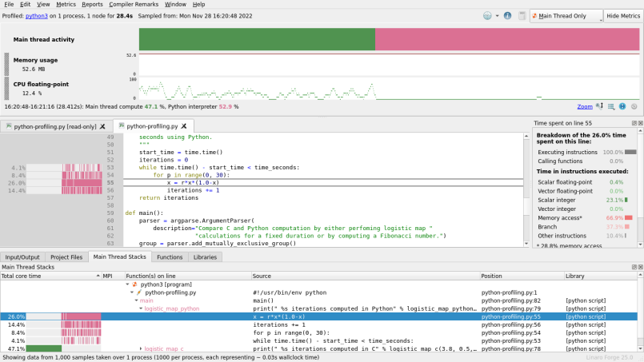
Task: Open the File menu
Action: [x=9, y=4]
